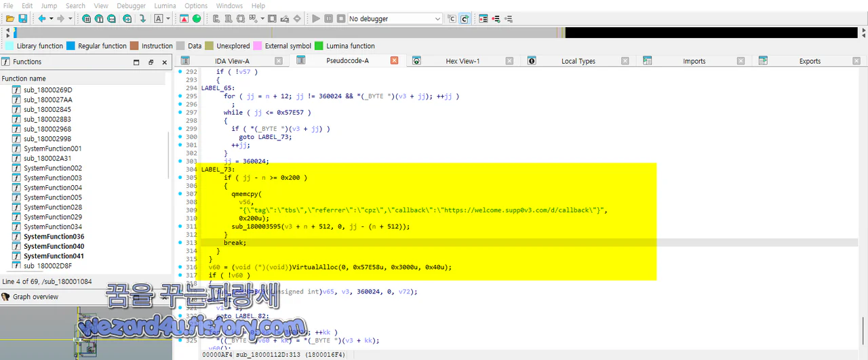The image size is (868, 360).
Task: Switch to the Local Types tab
Action: pyautogui.click(x=578, y=61)
